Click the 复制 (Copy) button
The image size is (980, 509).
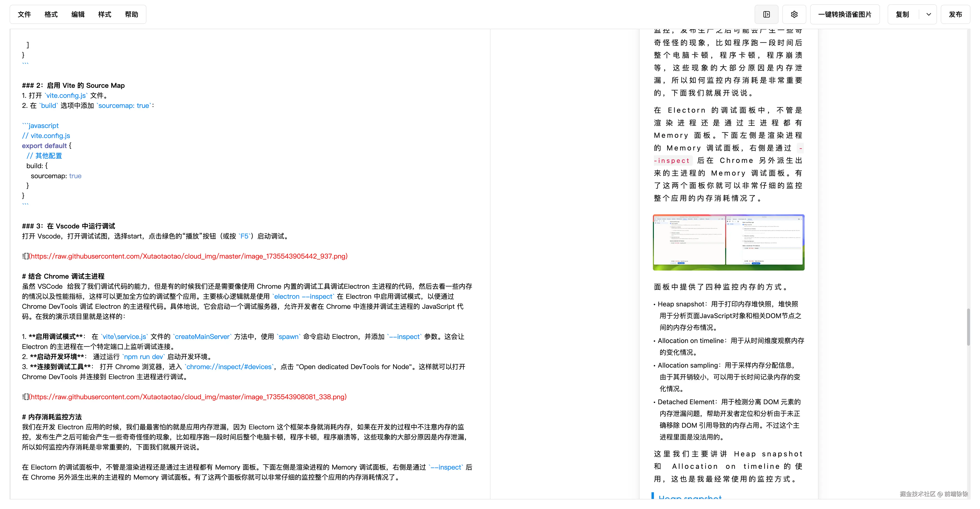pyautogui.click(x=902, y=14)
